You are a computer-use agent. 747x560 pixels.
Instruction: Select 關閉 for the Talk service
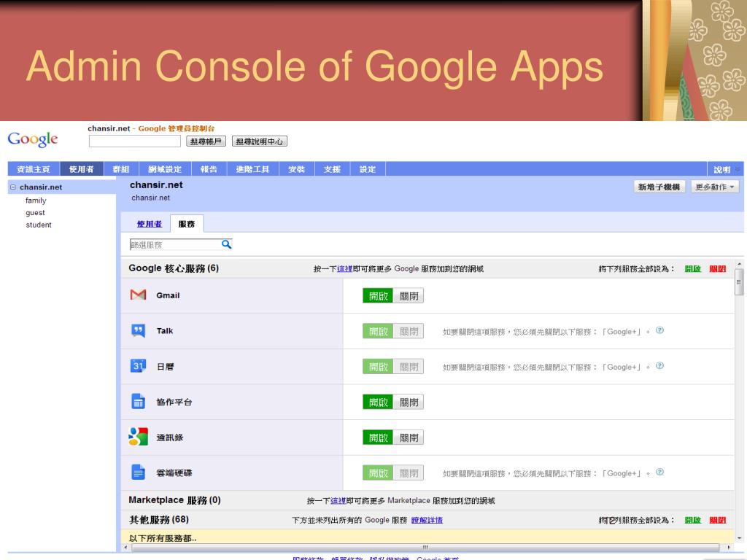409,332
